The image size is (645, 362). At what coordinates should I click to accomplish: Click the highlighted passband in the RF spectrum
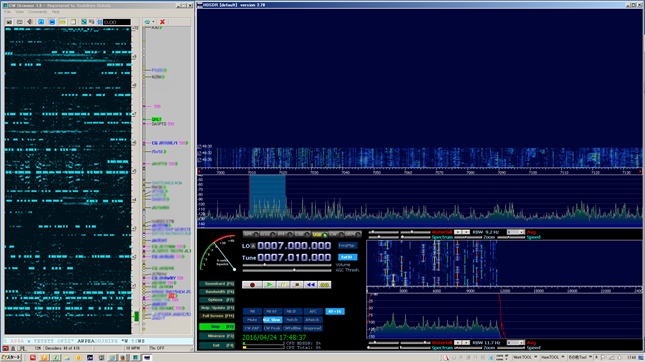(267, 195)
